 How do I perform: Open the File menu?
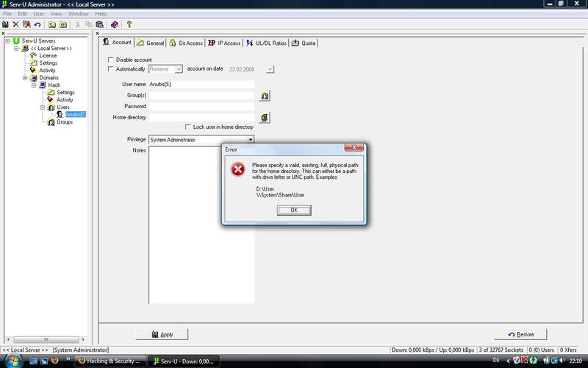[x=7, y=13]
